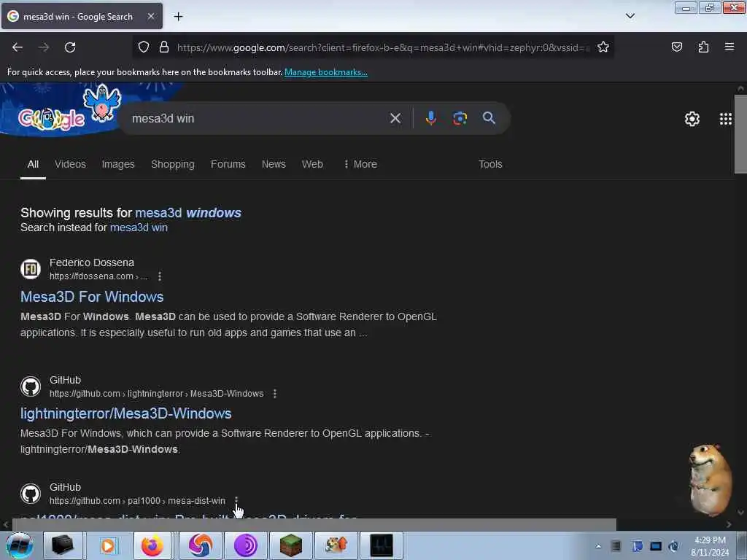Image resolution: width=747 pixels, height=560 pixels.
Task: Click github.com lightningterror Mesa3D-Windows URL text
Action: (x=156, y=394)
